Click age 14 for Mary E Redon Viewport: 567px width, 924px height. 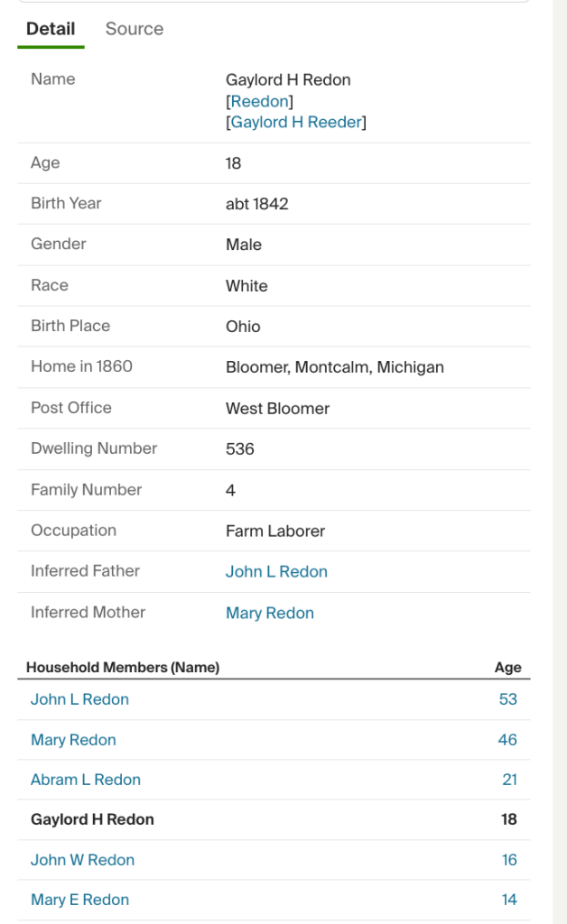pos(509,900)
